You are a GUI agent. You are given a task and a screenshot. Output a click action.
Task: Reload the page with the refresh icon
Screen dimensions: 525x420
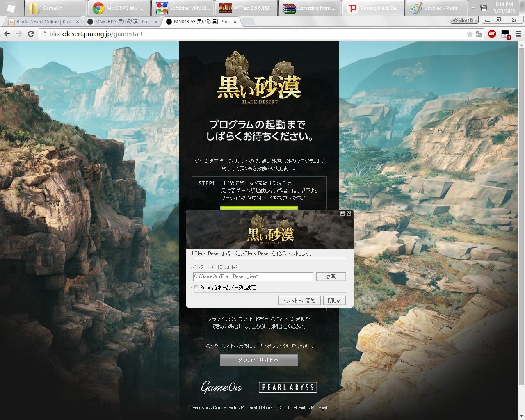click(31, 34)
